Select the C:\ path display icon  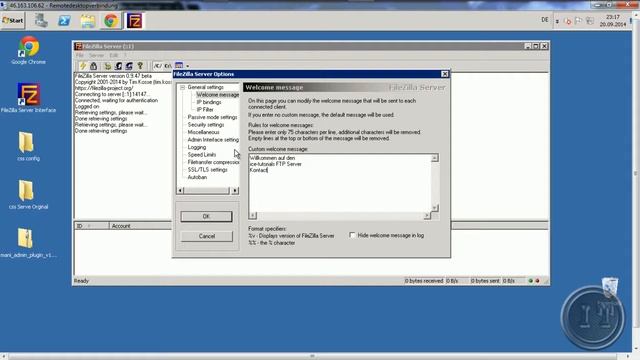tap(168, 66)
